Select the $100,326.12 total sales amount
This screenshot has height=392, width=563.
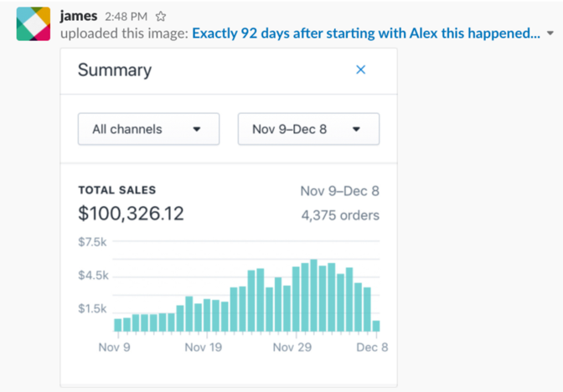tap(131, 214)
